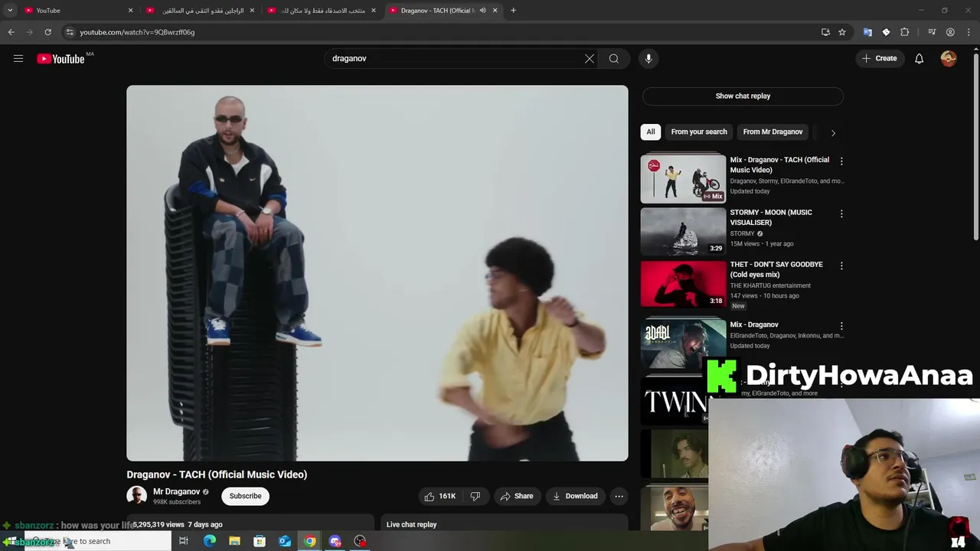Image resolution: width=980 pixels, height=551 pixels.
Task: Click Create button
Action: coord(879,58)
